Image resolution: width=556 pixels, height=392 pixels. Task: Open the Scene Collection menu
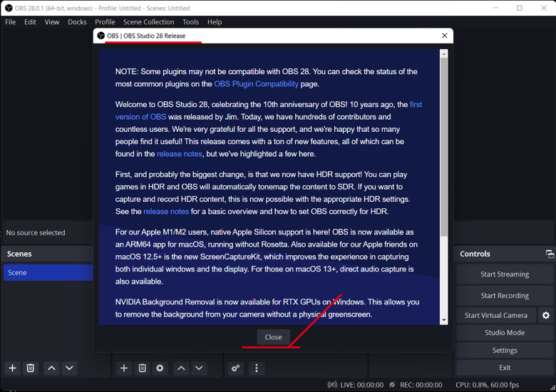(x=148, y=22)
